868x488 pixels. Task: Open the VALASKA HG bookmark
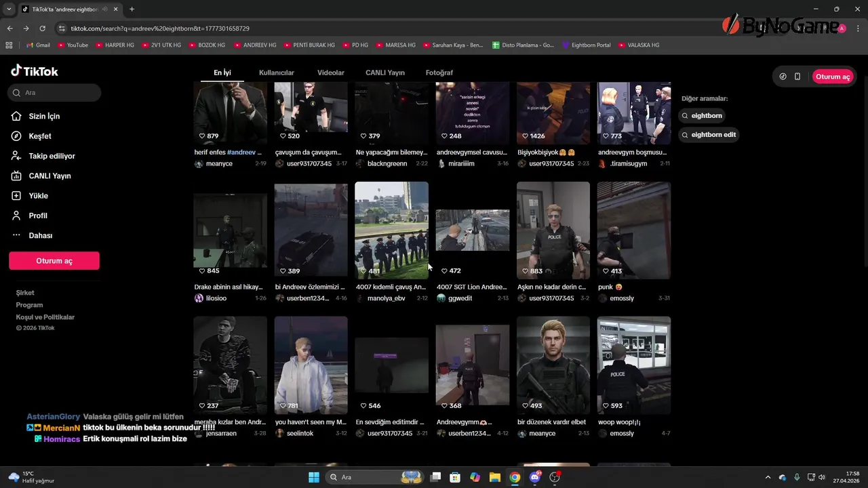(x=638, y=45)
